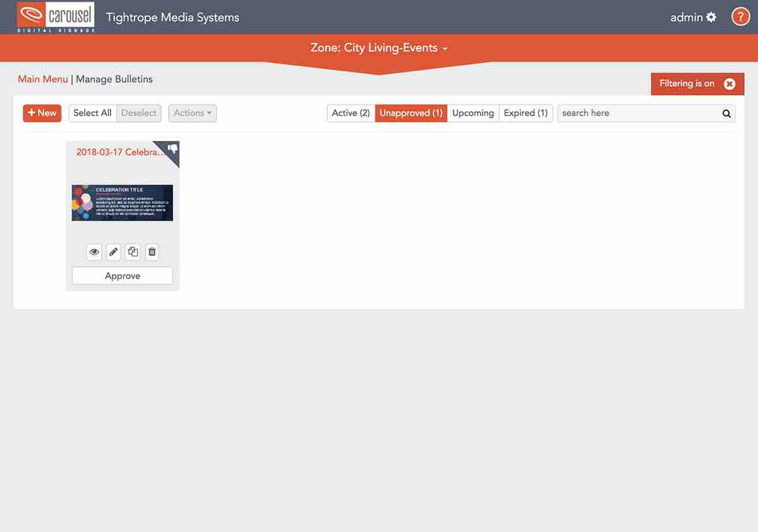Expand the Actions dropdown
This screenshot has width=758, height=532.
(x=192, y=112)
